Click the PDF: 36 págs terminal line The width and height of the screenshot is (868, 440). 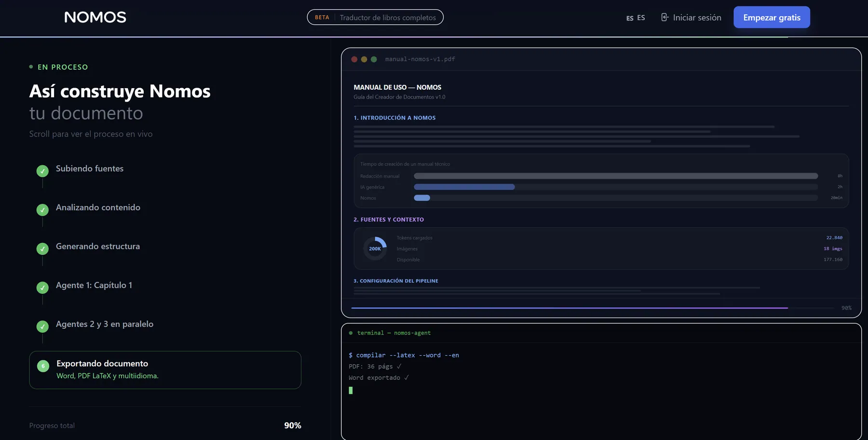click(375, 367)
